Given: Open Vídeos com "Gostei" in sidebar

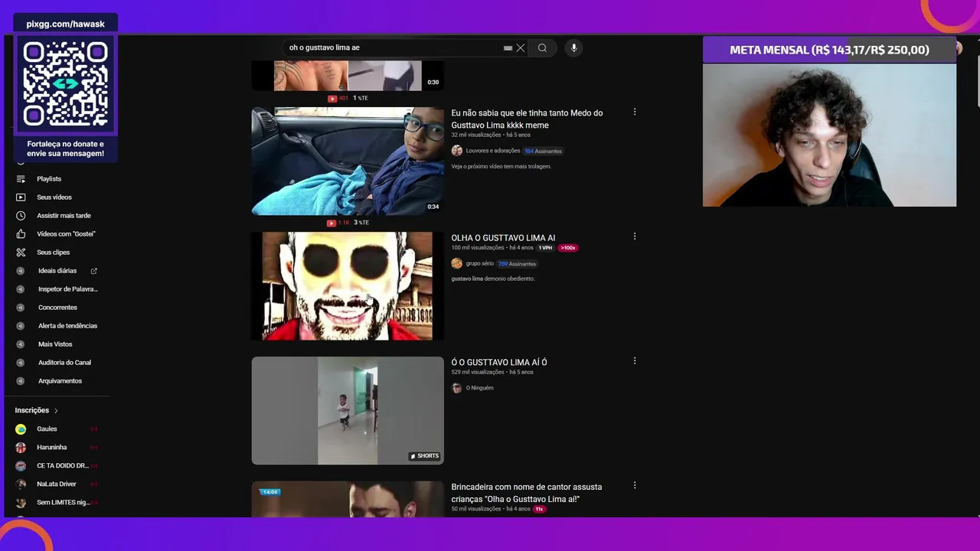Looking at the screenshot, I should click(x=66, y=234).
